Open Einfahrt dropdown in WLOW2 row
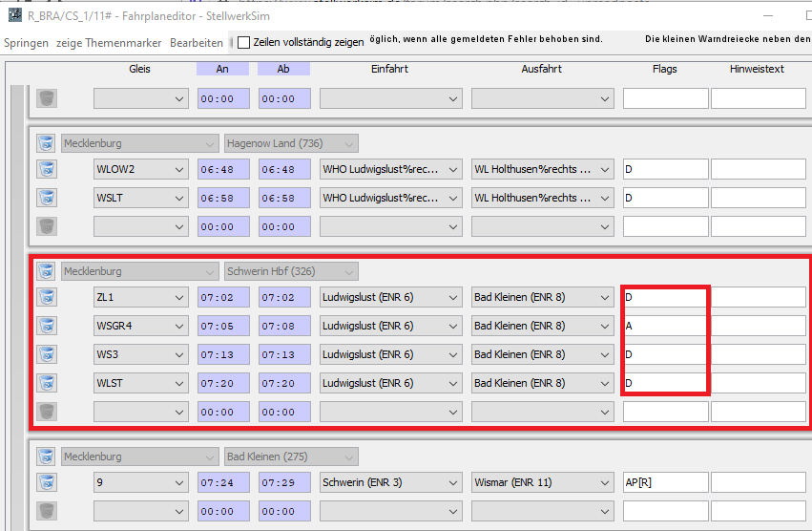Viewport: 812px width, 531px height. click(x=391, y=169)
